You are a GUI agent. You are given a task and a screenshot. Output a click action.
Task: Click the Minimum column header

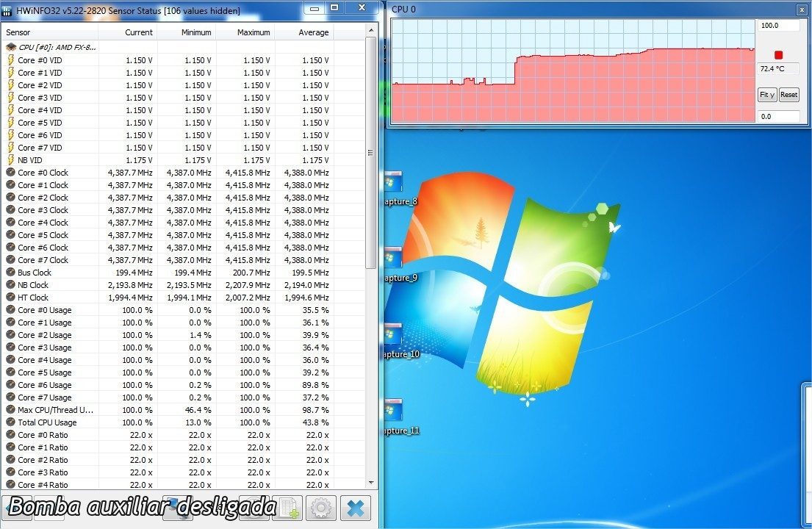click(x=187, y=32)
